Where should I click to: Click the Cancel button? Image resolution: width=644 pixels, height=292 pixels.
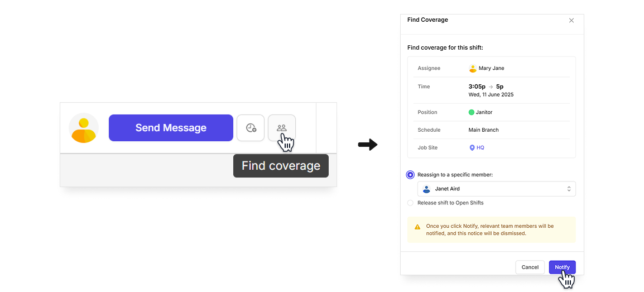(x=530, y=267)
